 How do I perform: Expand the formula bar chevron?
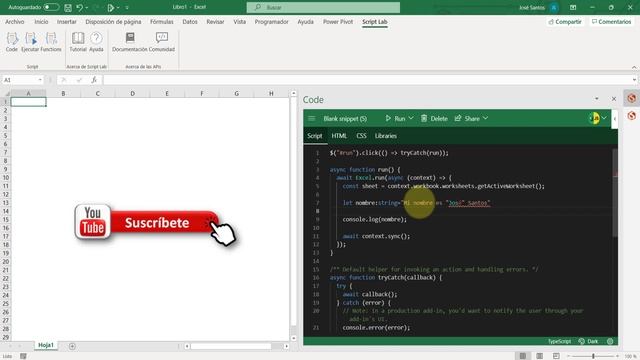coord(634,80)
